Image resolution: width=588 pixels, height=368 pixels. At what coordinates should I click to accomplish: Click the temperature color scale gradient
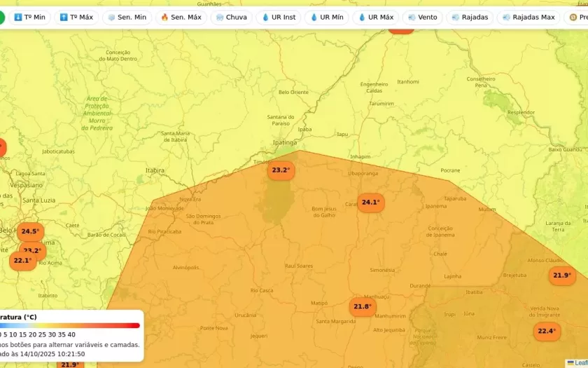click(70, 325)
